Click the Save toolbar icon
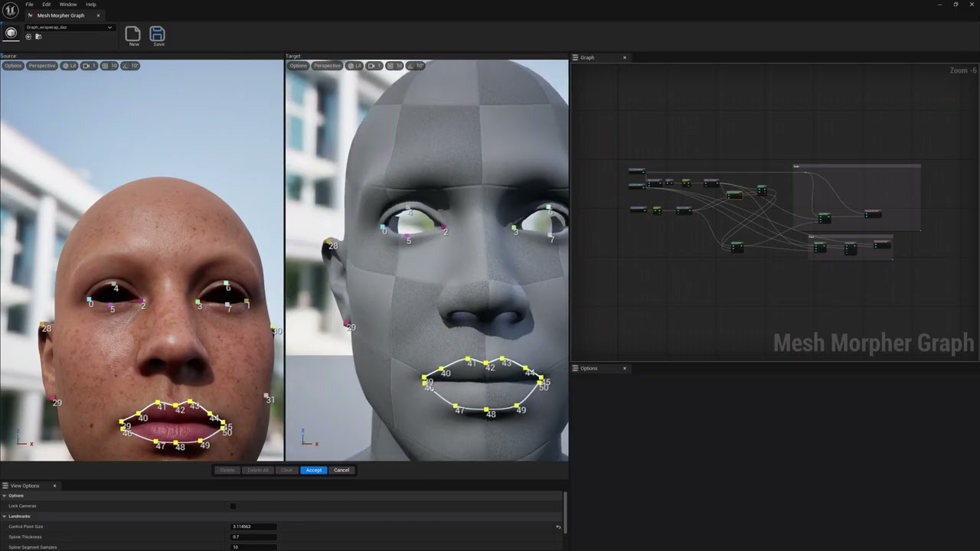This screenshot has height=551, width=980. pos(158,34)
